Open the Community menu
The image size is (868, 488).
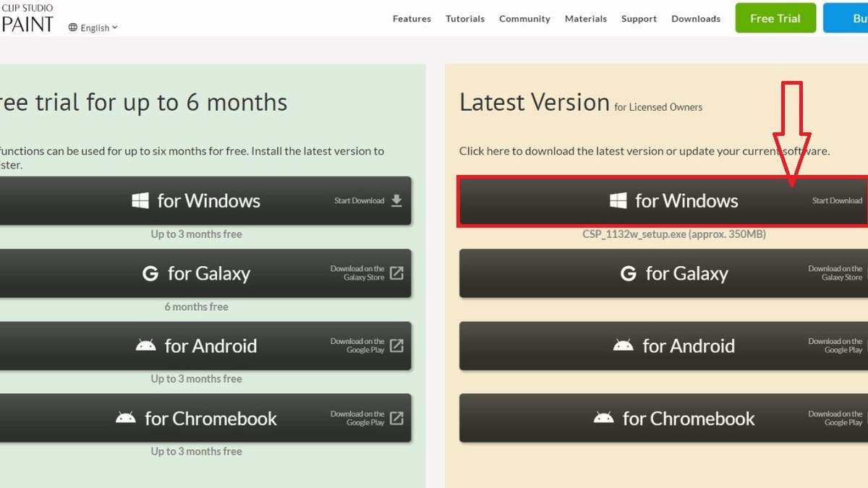click(524, 19)
